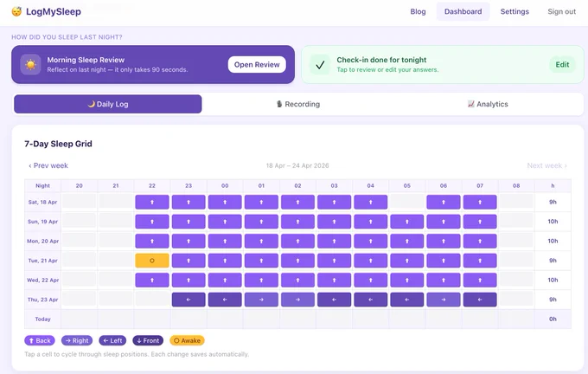Click back arrow in Mon 20 Apr 01 cell
Viewport: 588px width, 374px height.
click(x=261, y=241)
